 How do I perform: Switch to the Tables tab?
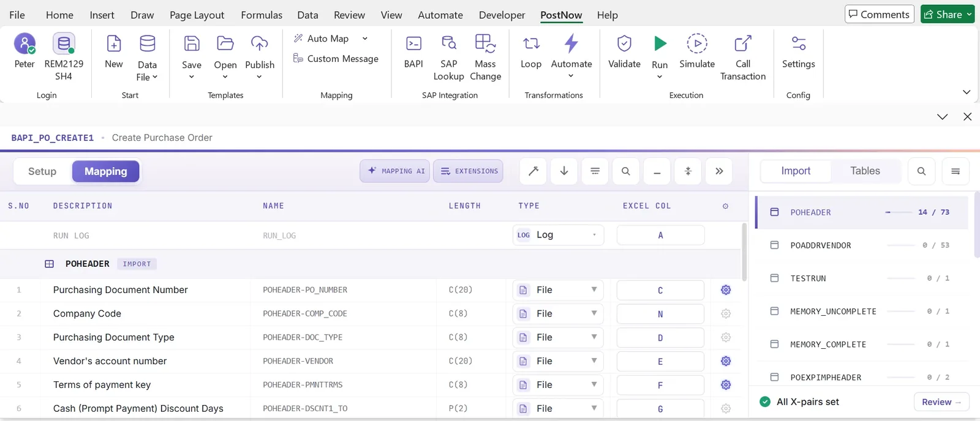(x=865, y=171)
